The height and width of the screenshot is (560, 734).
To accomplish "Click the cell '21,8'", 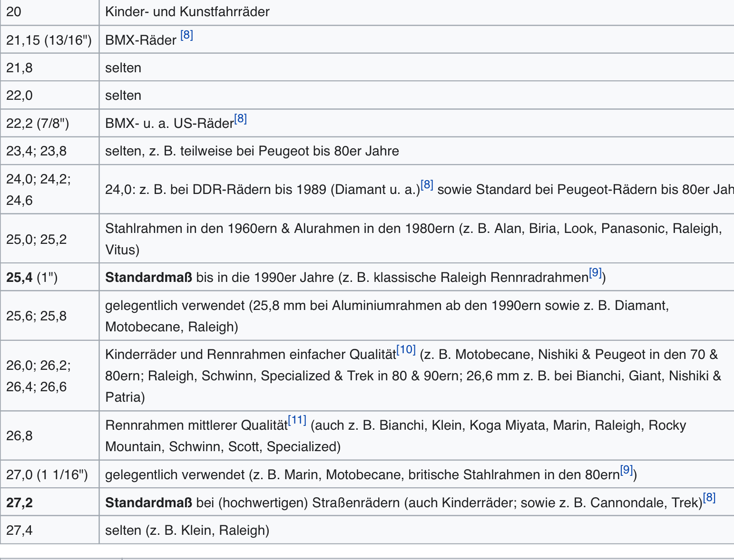I will tap(49, 68).
